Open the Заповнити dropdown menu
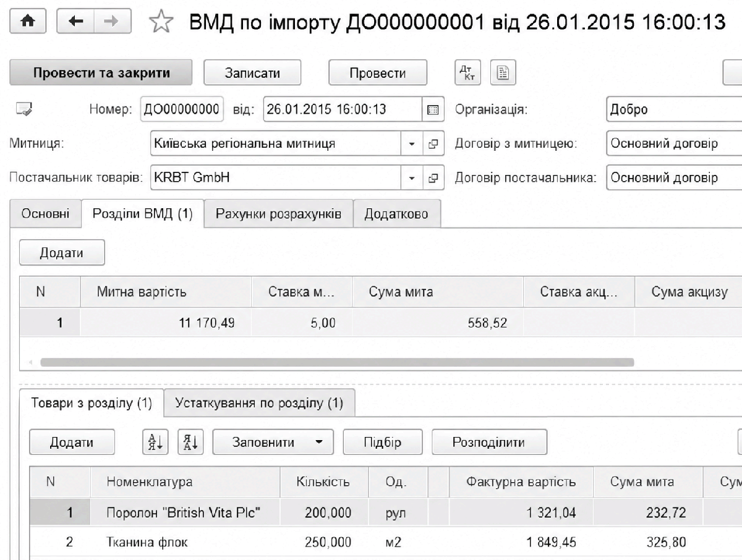The height and width of the screenshot is (560, 742). click(273, 442)
